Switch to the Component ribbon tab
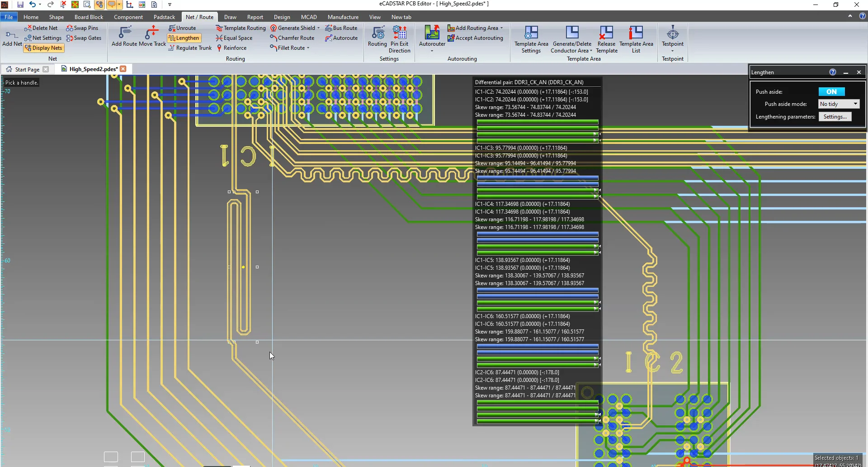The width and height of the screenshot is (868, 467). pyautogui.click(x=128, y=17)
